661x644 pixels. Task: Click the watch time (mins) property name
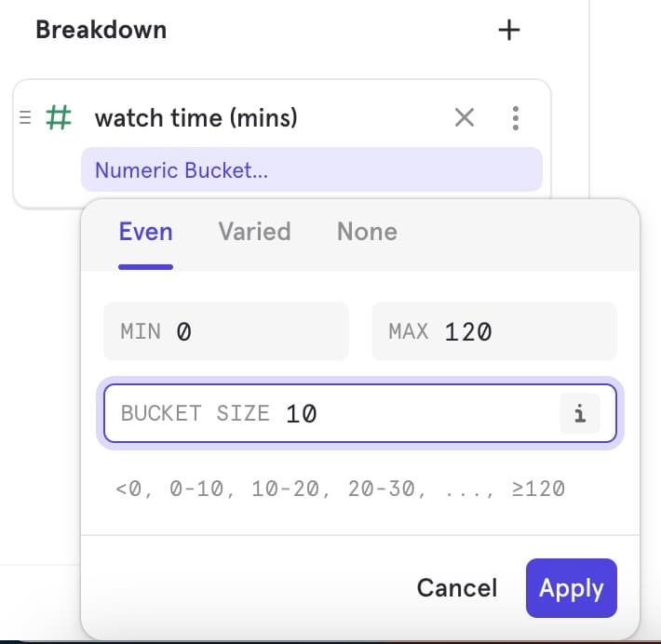coord(196,118)
